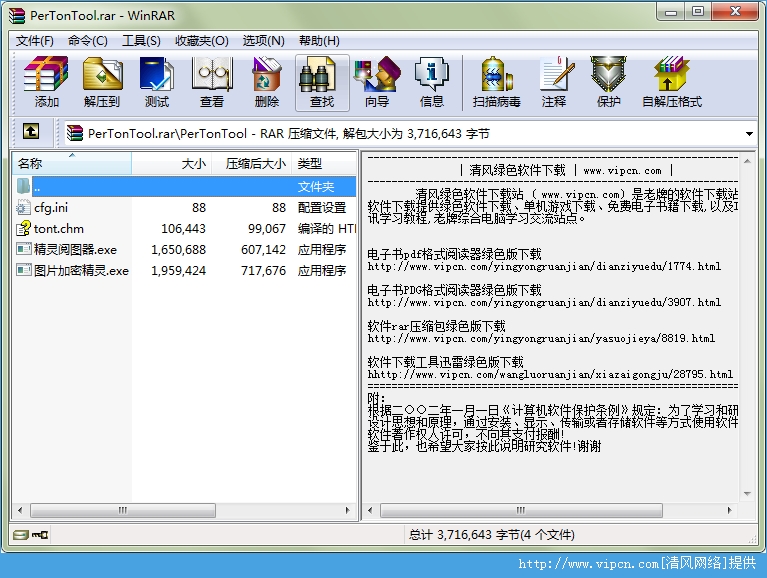Click the archive icon in address bar

75,133
